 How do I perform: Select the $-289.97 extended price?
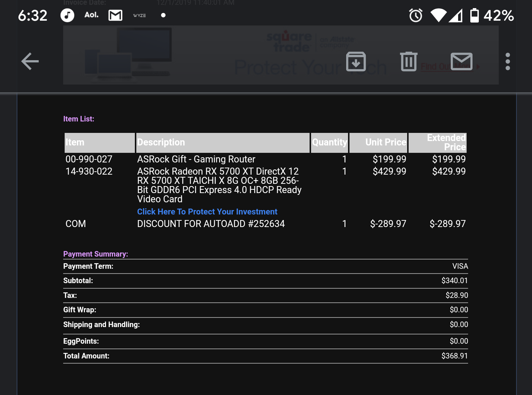(447, 224)
